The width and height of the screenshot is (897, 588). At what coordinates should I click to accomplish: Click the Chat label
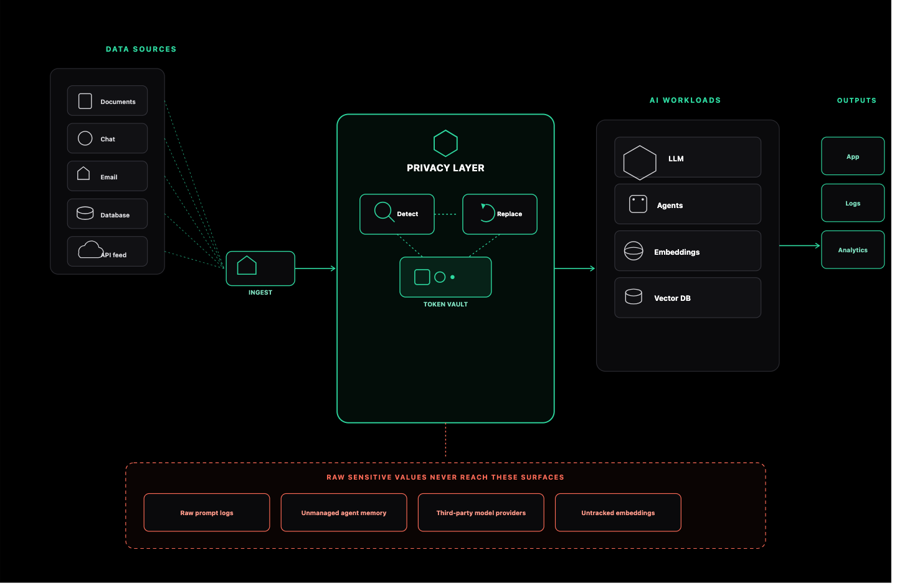pyautogui.click(x=108, y=139)
